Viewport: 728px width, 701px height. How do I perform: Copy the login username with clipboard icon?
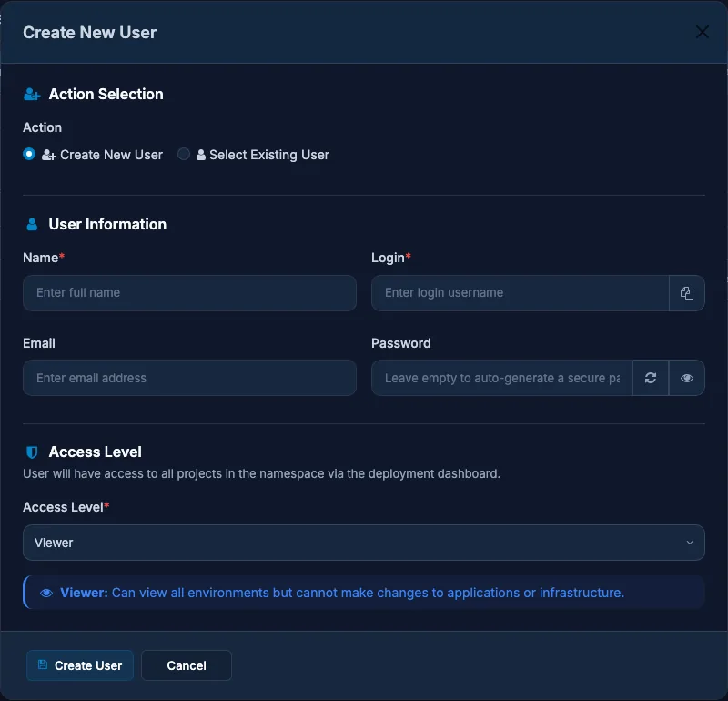click(x=687, y=292)
